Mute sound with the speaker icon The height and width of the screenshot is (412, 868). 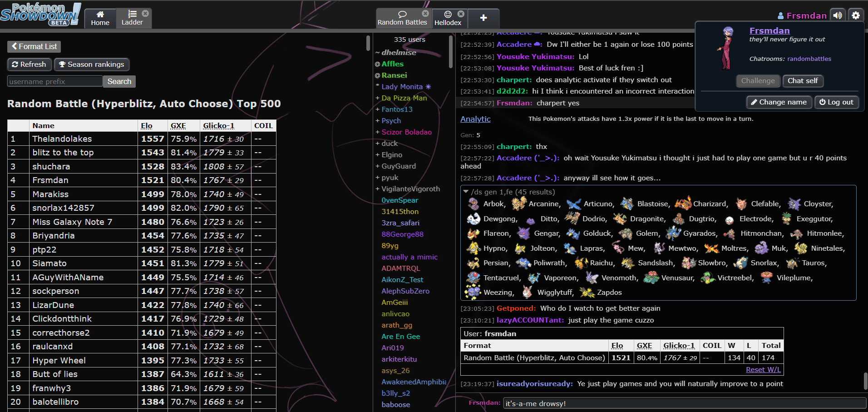click(838, 15)
